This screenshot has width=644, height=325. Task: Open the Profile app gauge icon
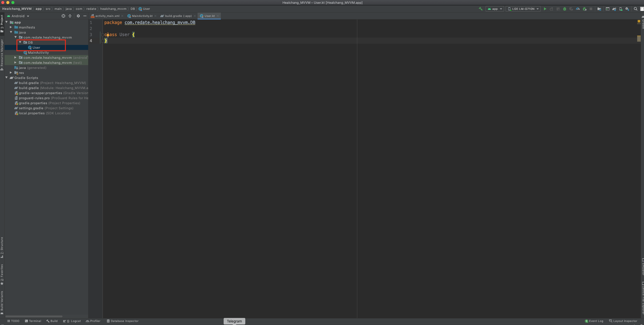click(x=578, y=9)
